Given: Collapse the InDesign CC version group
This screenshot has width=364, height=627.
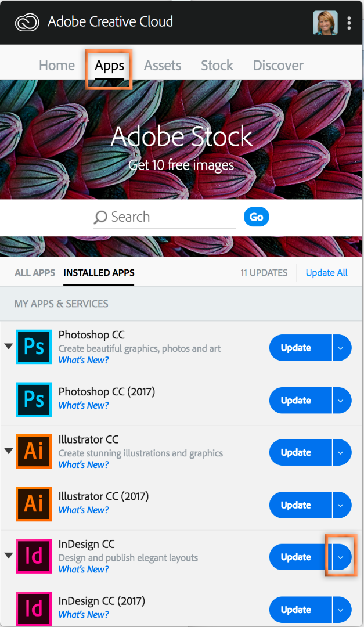Looking at the screenshot, I should [8, 556].
